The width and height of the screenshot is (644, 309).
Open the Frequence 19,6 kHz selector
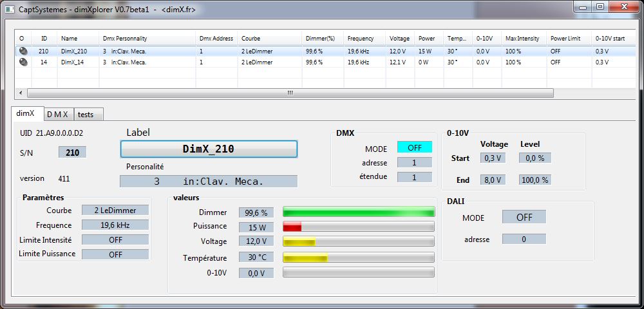115,225
